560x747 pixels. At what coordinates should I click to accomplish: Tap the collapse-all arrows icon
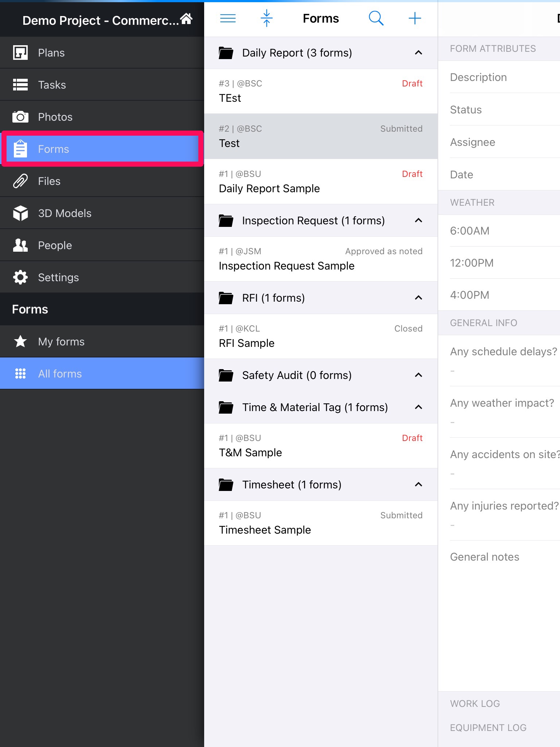[x=267, y=18]
